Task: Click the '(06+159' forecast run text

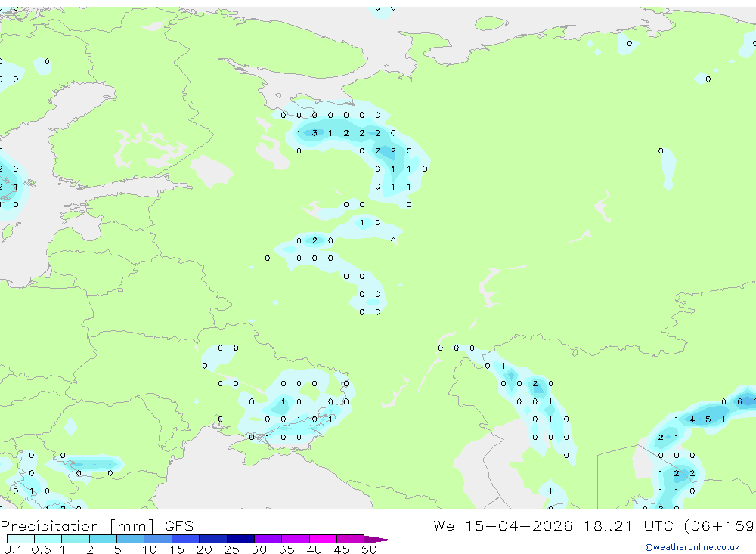Action: (720, 525)
